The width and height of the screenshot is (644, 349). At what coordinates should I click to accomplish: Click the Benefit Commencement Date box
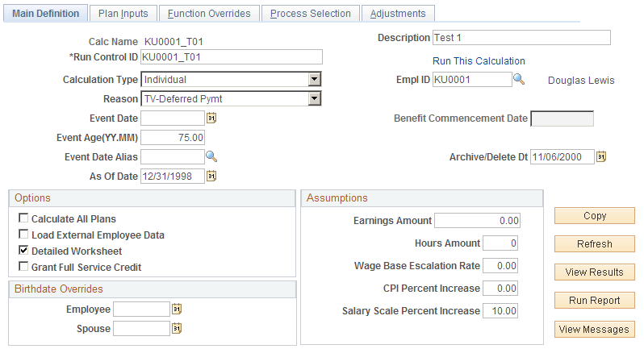pyautogui.click(x=562, y=118)
